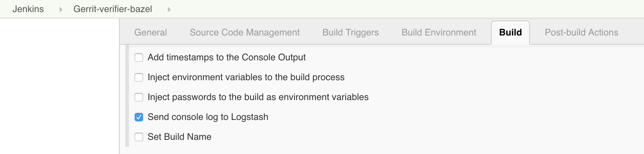
Task: Expand dropdown arrow after Jenkins breadcrumb
Action: 61,10
